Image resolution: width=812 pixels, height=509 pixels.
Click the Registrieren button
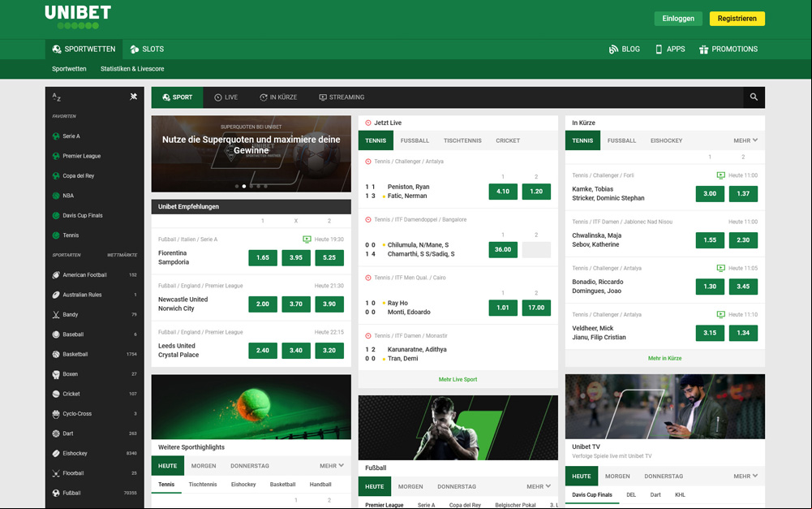pyautogui.click(x=737, y=19)
